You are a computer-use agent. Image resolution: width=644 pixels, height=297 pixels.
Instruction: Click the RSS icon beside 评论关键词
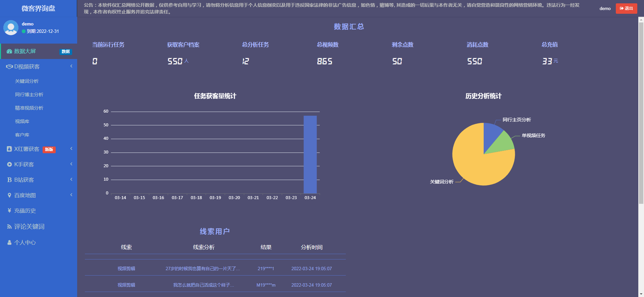pos(9,227)
